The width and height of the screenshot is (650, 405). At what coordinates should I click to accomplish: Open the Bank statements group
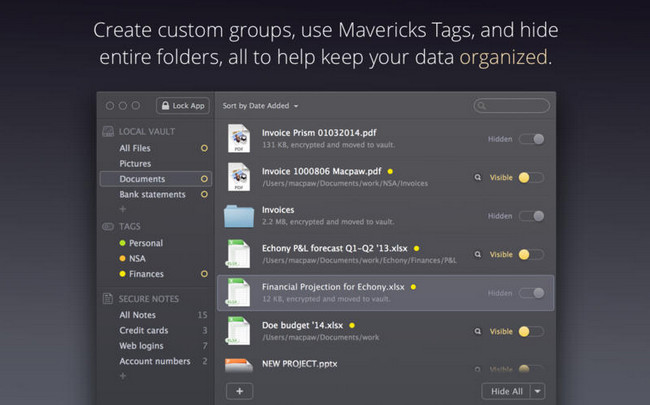(x=152, y=194)
